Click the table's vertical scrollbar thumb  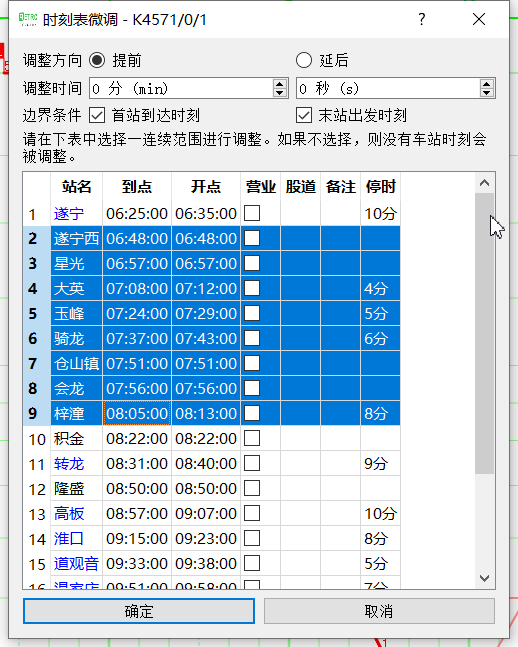point(485,333)
